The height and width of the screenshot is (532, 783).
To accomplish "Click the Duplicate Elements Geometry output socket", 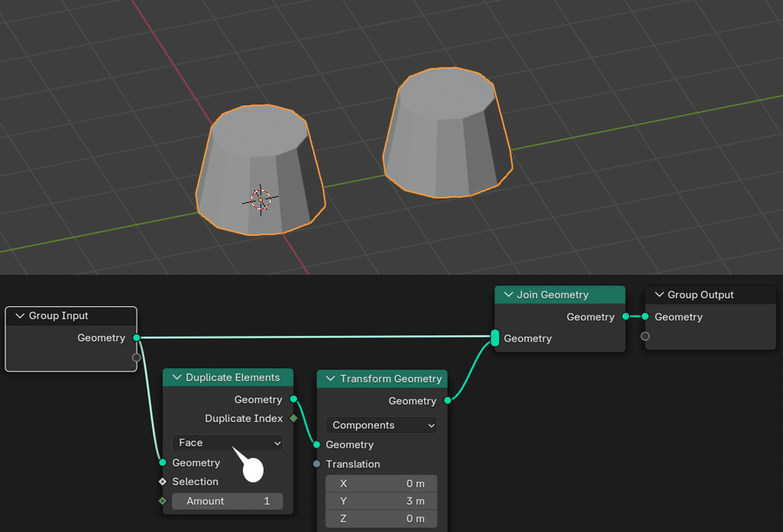I will coord(292,399).
